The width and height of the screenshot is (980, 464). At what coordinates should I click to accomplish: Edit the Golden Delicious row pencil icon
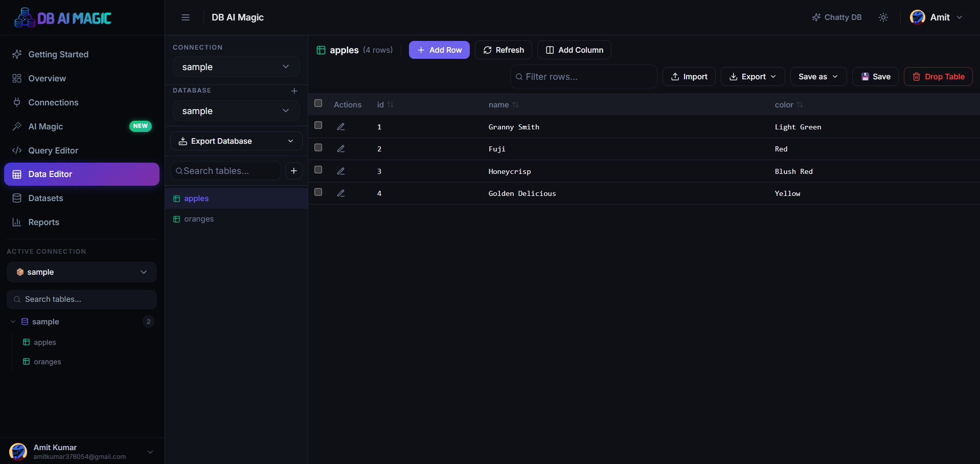(341, 193)
